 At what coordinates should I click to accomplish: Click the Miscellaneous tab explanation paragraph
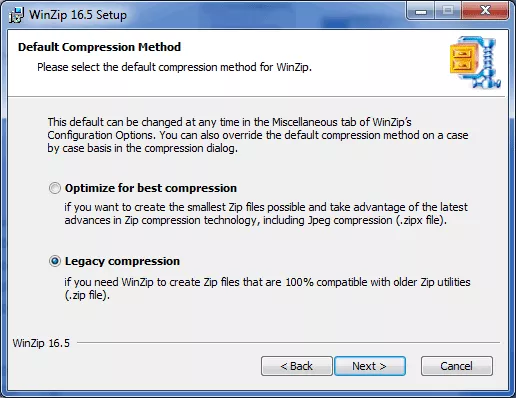tap(258, 135)
